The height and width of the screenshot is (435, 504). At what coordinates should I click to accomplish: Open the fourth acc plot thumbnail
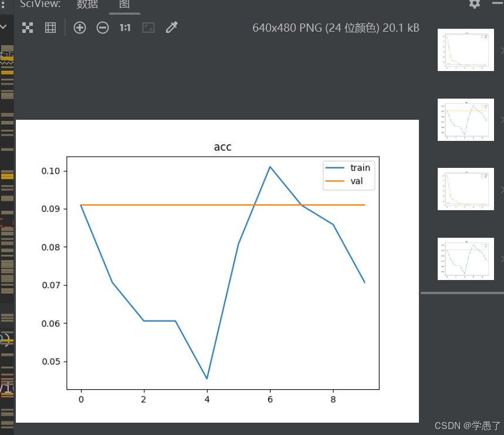(465, 259)
